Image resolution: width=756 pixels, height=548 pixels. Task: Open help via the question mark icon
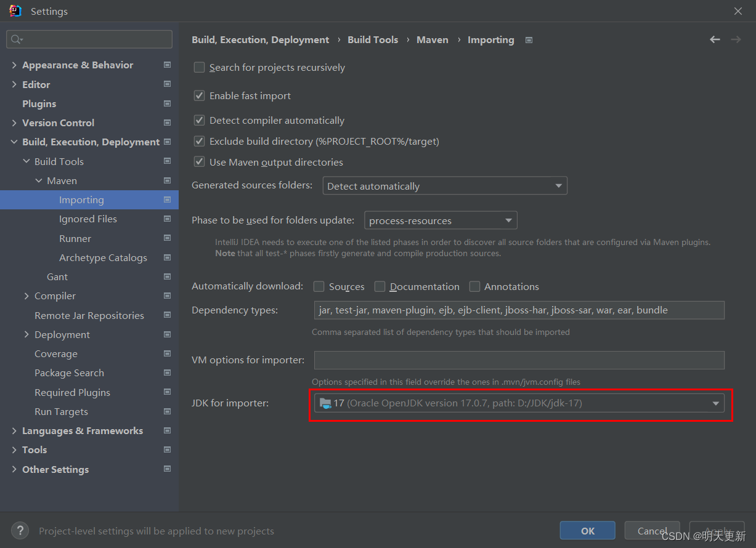pos(20,530)
